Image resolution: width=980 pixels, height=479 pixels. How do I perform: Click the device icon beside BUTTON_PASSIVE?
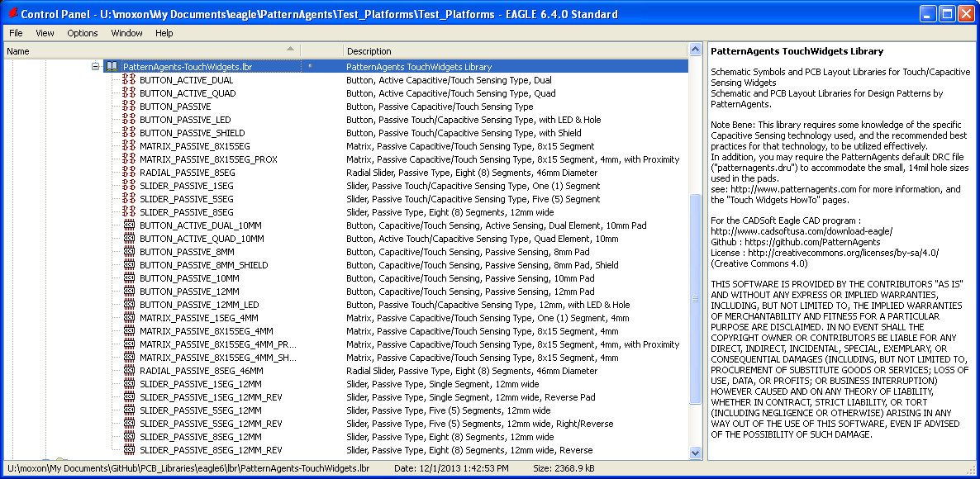coord(129,107)
